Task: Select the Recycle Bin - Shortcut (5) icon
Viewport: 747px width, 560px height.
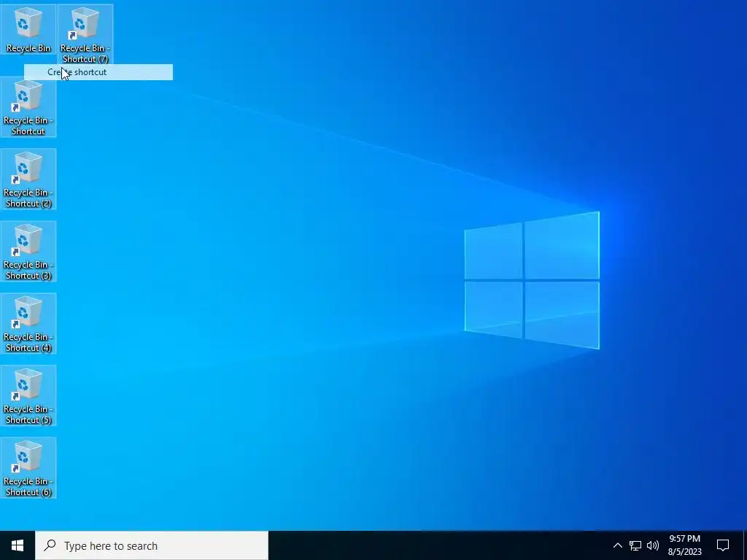Action: coord(28,396)
